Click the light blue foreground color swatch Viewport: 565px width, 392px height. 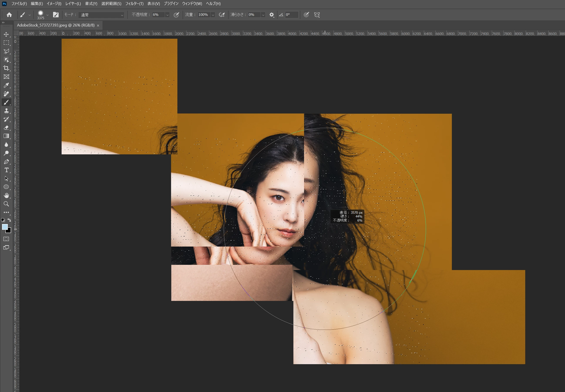pyautogui.click(x=4, y=227)
